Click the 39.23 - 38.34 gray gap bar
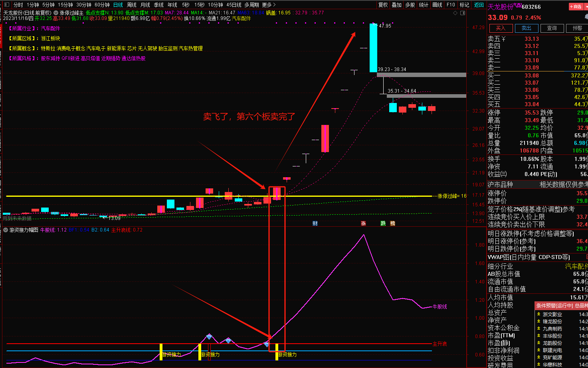Image resolution: width=588 pixels, height=368 pixels. point(422,75)
